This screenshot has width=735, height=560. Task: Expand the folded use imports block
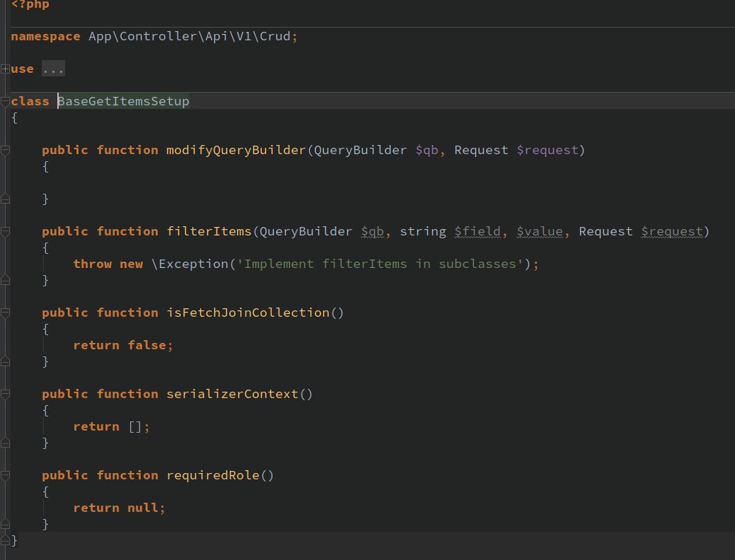(5, 69)
